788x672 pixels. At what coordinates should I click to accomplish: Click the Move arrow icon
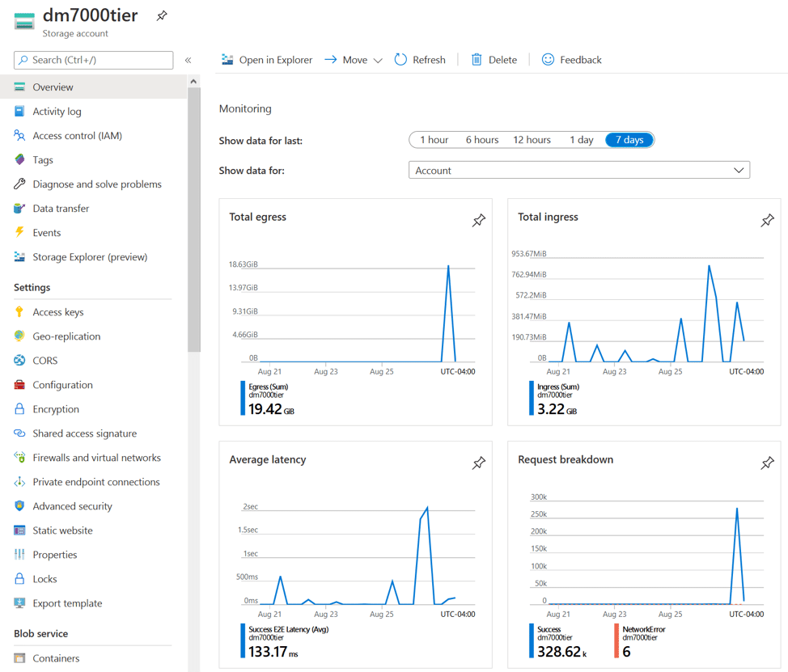click(x=330, y=60)
